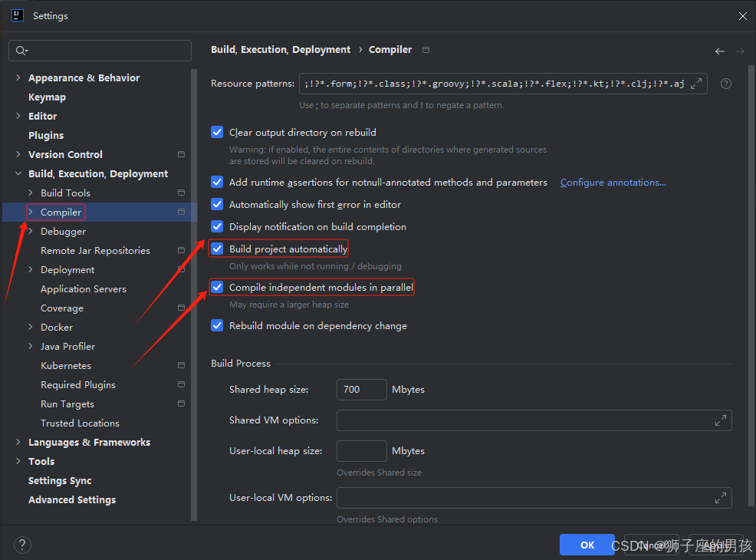Click the User-local heap size field
756x560 pixels.
pyautogui.click(x=362, y=451)
